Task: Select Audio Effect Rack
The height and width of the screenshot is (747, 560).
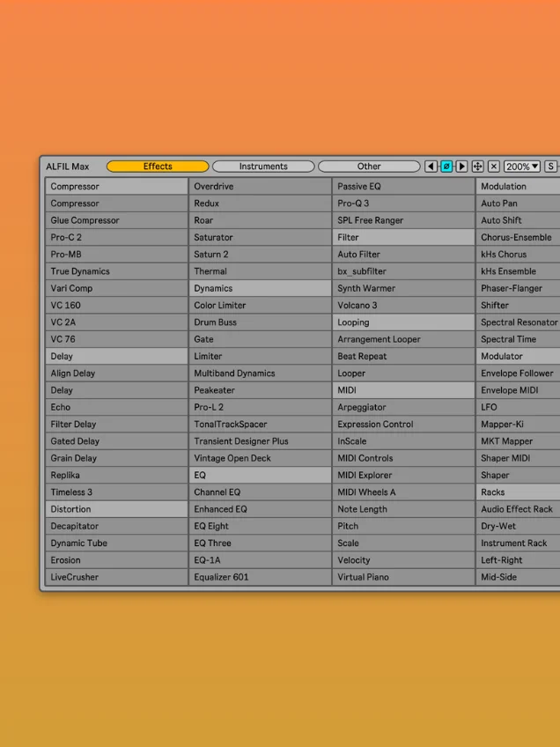Action: [x=518, y=509]
